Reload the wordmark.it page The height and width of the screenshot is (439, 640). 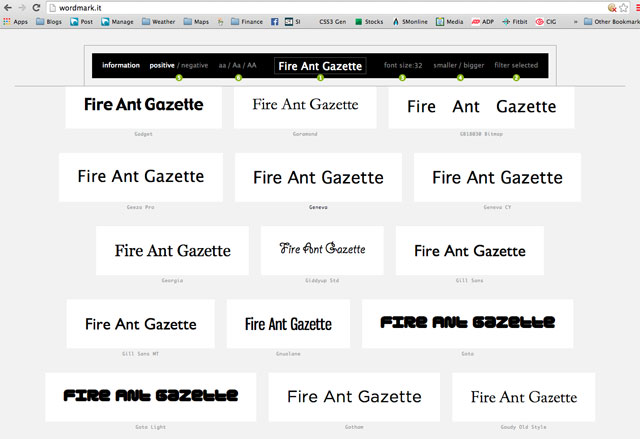pos(36,7)
